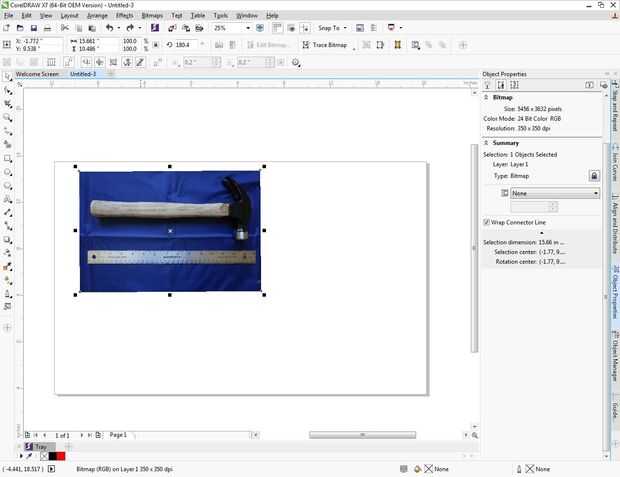This screenshot has height=477, width=620.
Task: Redo the last undone action
Action: (x=130, y=28)
